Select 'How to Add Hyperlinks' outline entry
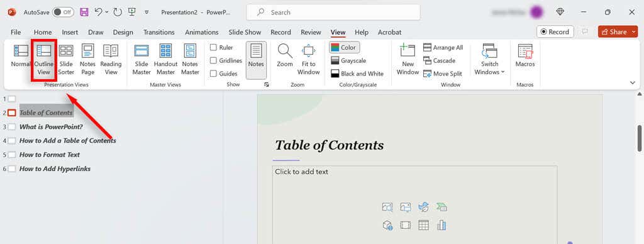Image resolution: width=644 pixels, height=244 pixels. 55,169
